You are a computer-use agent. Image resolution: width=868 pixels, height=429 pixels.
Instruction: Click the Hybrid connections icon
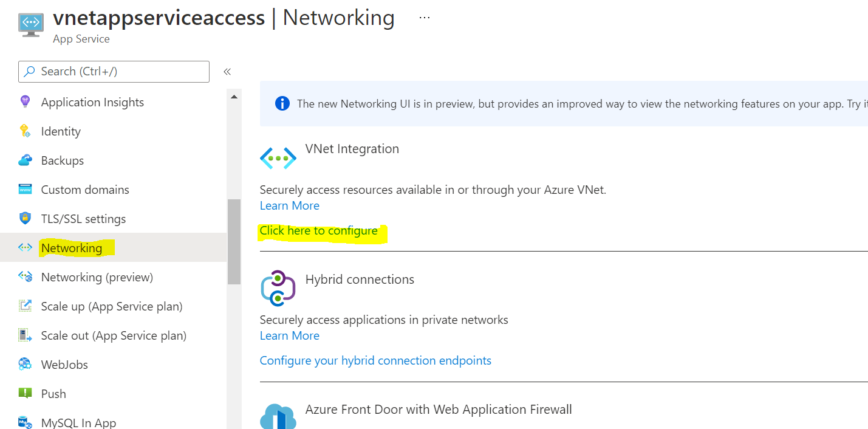[x=278, y=288]
